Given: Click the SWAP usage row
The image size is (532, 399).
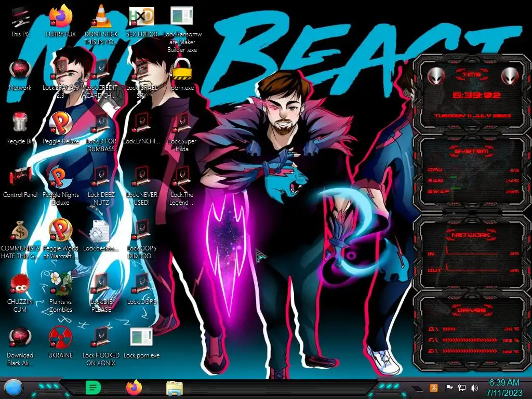Looking at the screenshot, I should [x=473, y=191].
